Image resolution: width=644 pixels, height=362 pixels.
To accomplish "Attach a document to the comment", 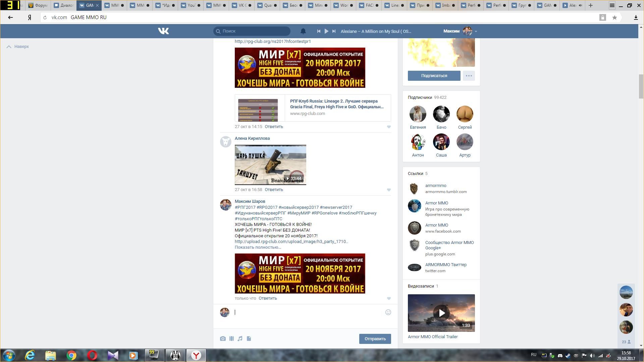I will click(249, 339).
